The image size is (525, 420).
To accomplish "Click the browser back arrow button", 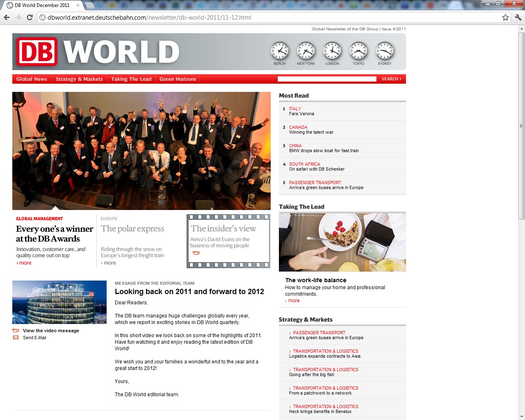I will pos(7,17).
